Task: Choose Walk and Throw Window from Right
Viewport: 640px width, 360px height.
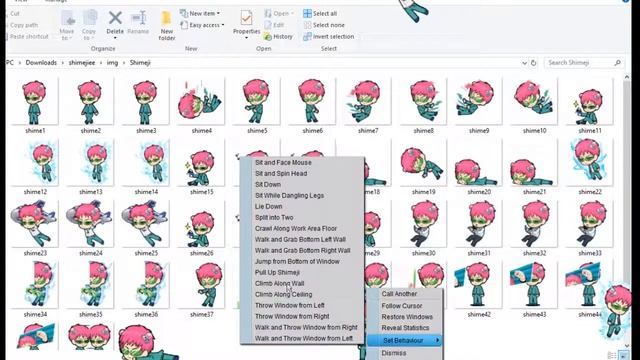Action: pyautogui.click(x=306, y=327)
